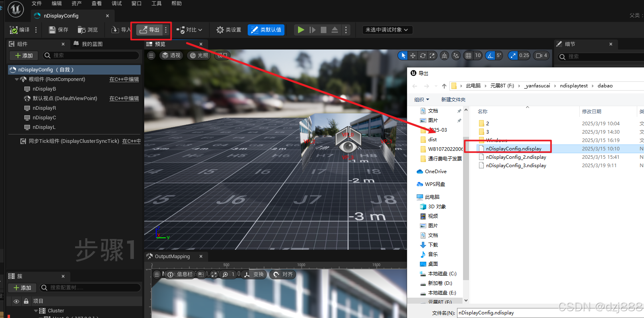Viewport: 644px width, 318px height.
Task: Open the export options three-dot menu
Action: (166, 30)
